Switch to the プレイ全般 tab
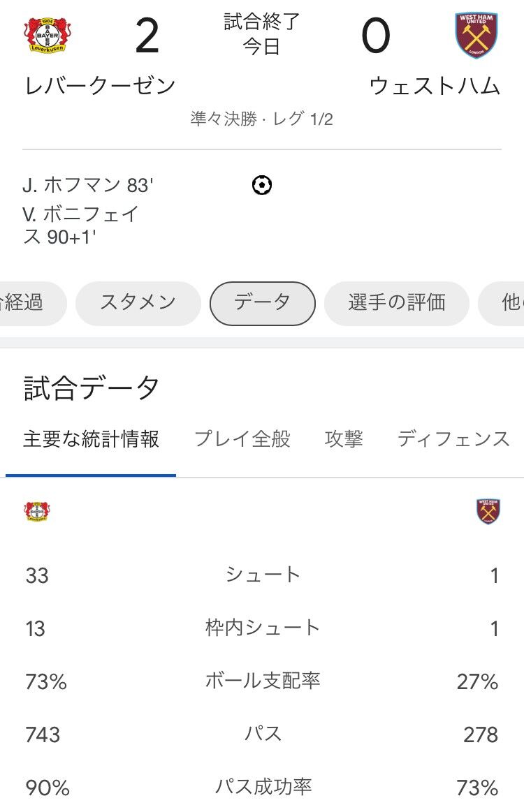 tap(242, 440)
